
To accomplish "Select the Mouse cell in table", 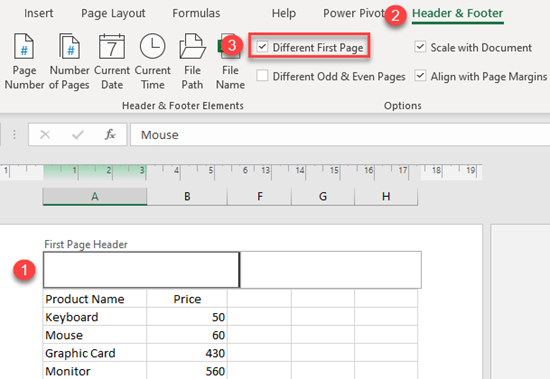I will pyautogui.click(x=95, y=335).
